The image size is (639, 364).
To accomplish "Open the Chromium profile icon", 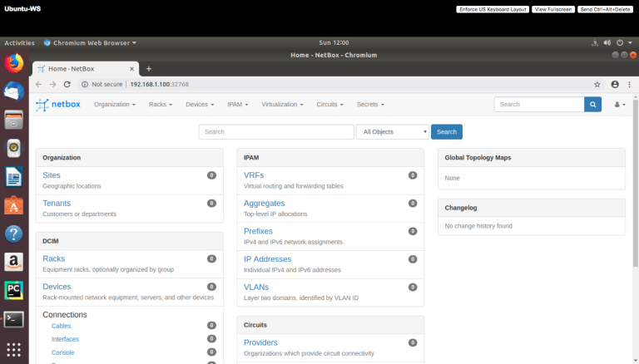I will click(615, 84).
